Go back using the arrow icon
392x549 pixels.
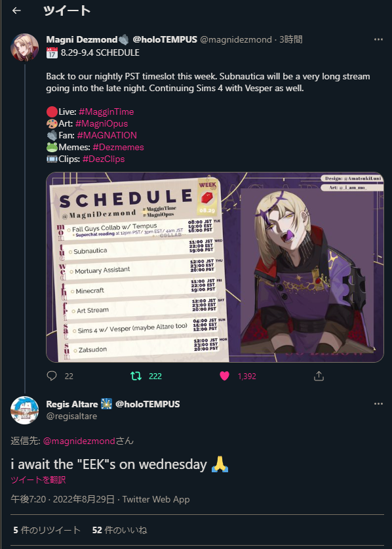[x=16, y=11]
